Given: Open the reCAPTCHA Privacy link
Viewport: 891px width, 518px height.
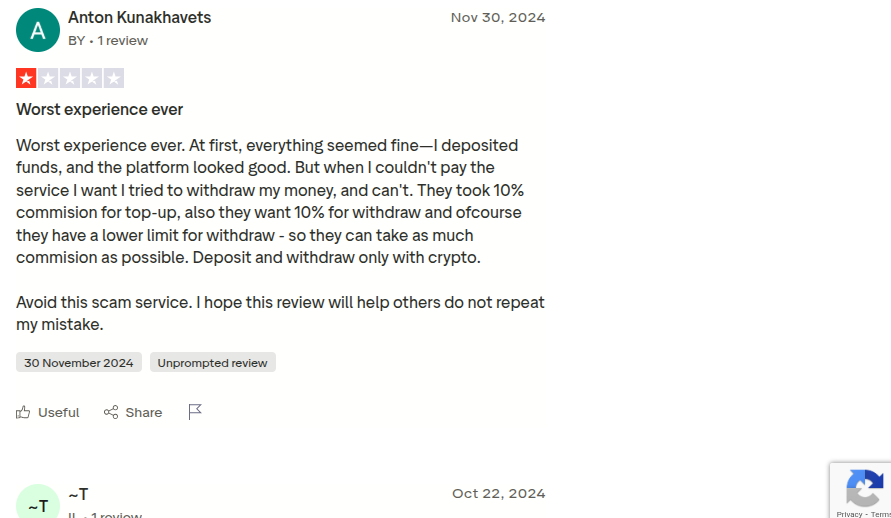Looking at the screenshot, I should [x=849, y=514].
